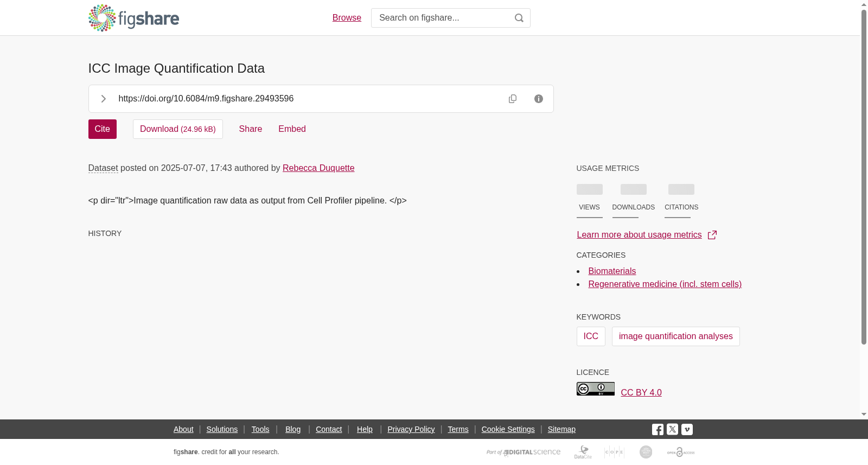Open Cookie Settings in the footer
This screenshot has width=868, height=465.
pos(508,429)
